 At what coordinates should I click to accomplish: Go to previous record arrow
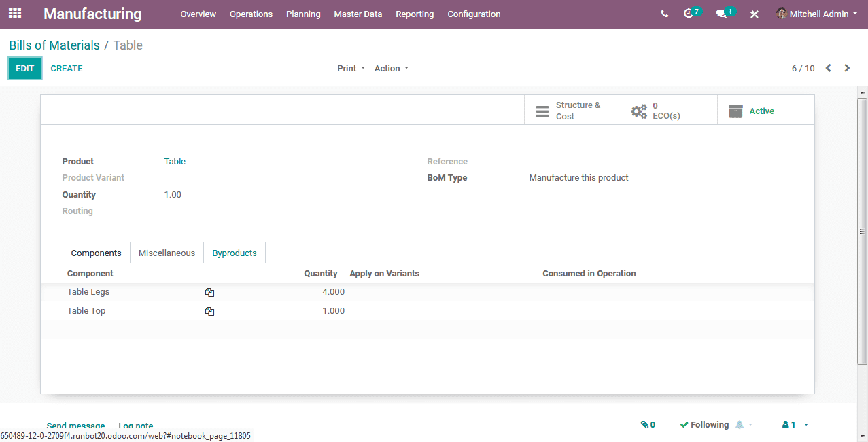tap(829, 68)
